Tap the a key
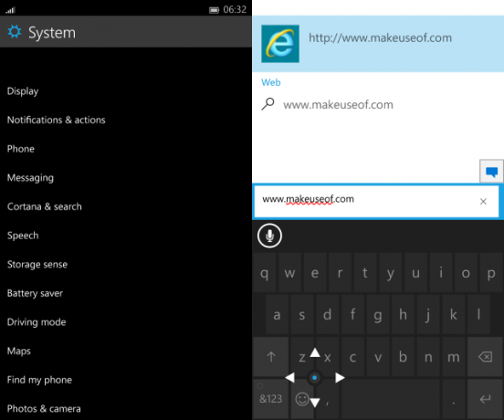 pyautogui.click(x=277, y=315)
